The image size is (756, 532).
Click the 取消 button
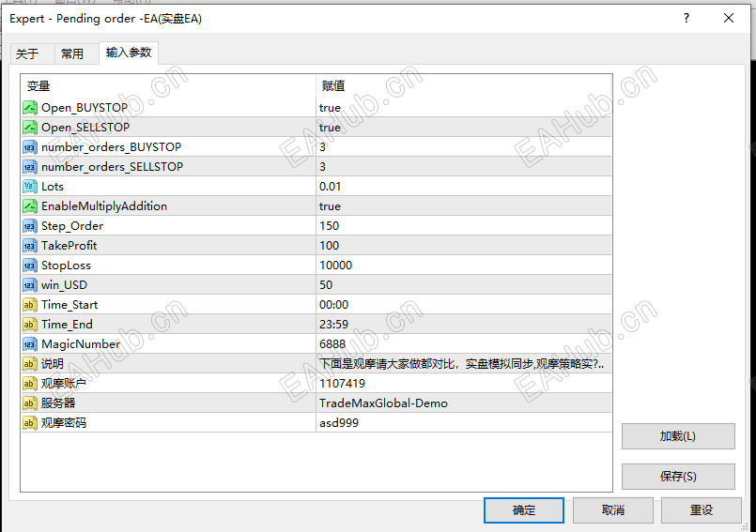(x=613, y=510)
